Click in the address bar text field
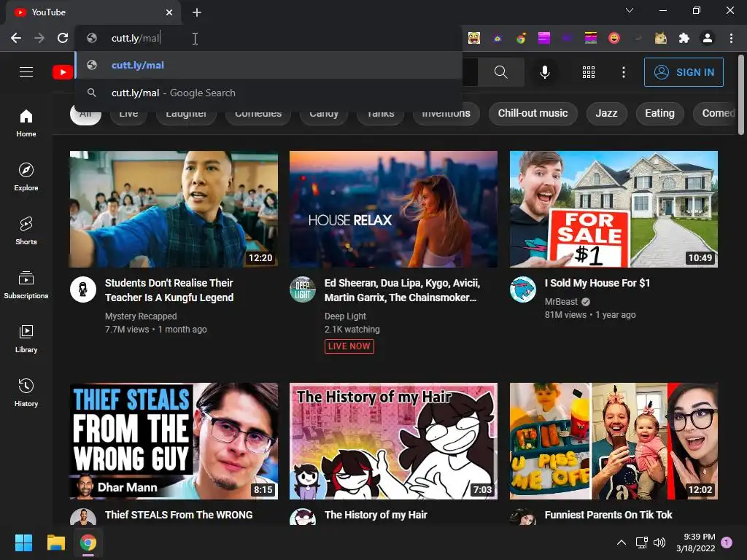Image resolution: width=747 pixels, height=560 pixels. [x=268, y=38]
